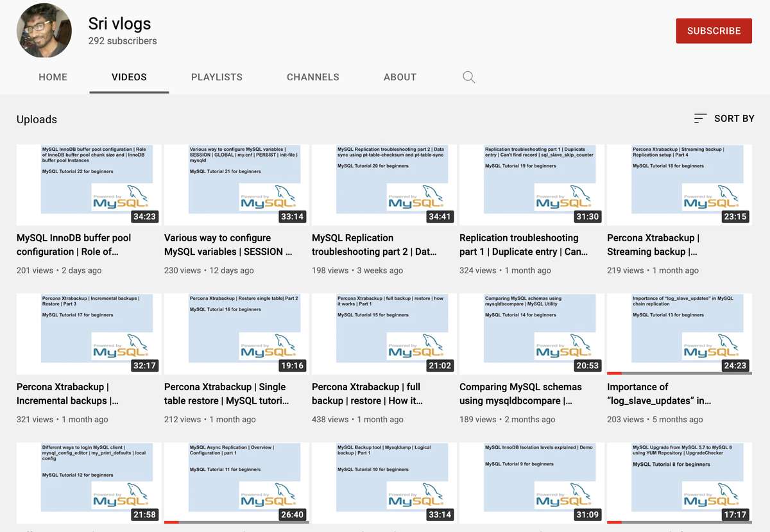Click '203 views • 5 months ago' text
Viewport: 770px width, 532px height.
pyautogui.click(x=655, y=420)
